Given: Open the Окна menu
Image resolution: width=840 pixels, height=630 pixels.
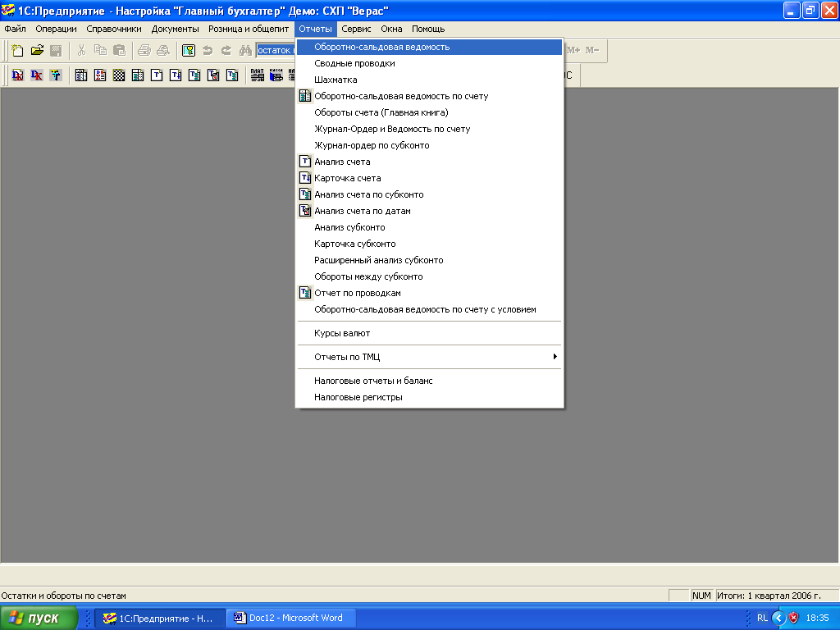Looking at the screenshot, I should (391, 29).
